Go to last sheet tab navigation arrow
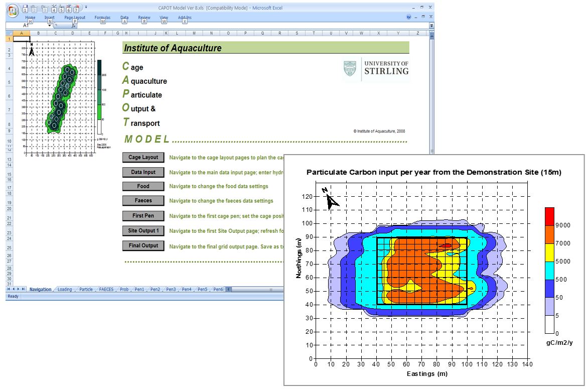This screenshot has width=588, height=389. point(23,289)
